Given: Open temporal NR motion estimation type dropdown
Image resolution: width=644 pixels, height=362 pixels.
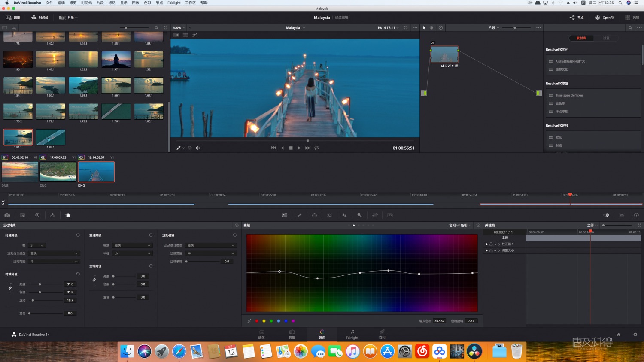Looking at the screenshot, I should click(x=54, y=253).
